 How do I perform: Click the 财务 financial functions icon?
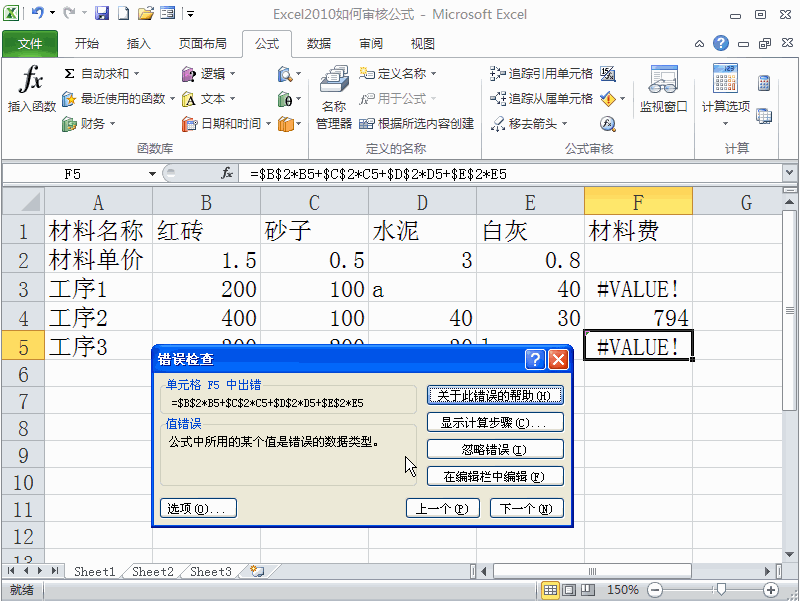68,123
